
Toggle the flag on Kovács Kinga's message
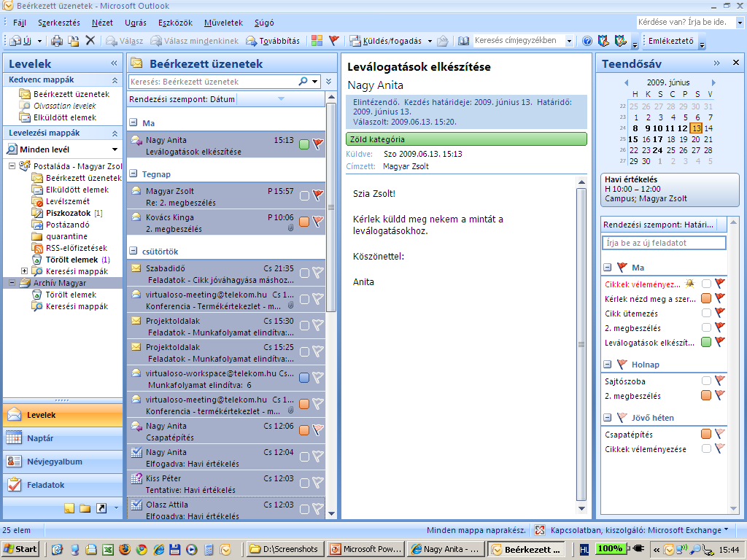click(318, 222)
